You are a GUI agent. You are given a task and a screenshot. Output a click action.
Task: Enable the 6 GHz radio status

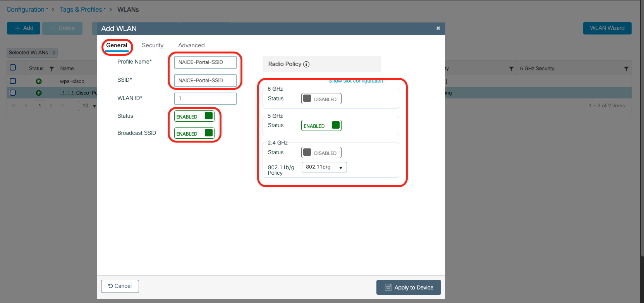321,99
